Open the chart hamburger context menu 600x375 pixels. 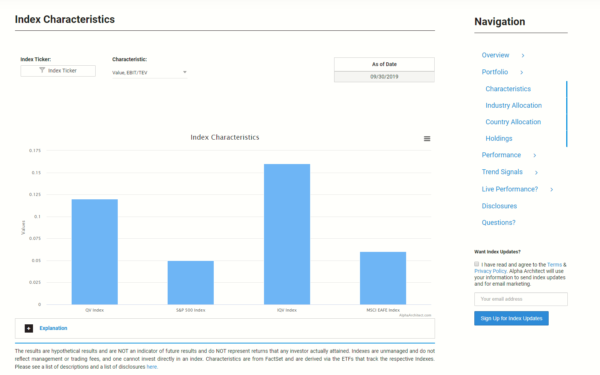pos(427,139)
